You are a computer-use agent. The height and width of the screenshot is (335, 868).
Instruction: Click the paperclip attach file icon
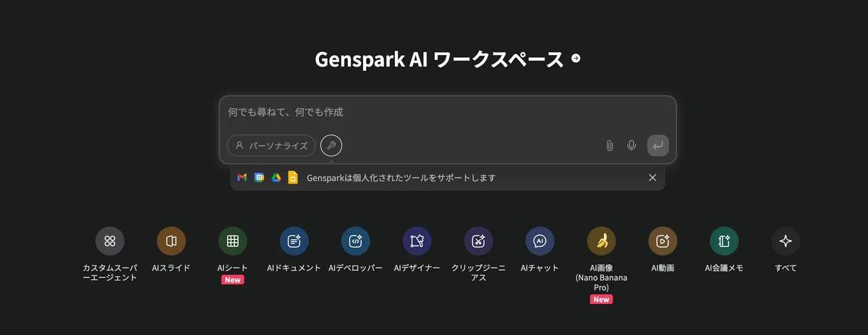click(610, 145)
